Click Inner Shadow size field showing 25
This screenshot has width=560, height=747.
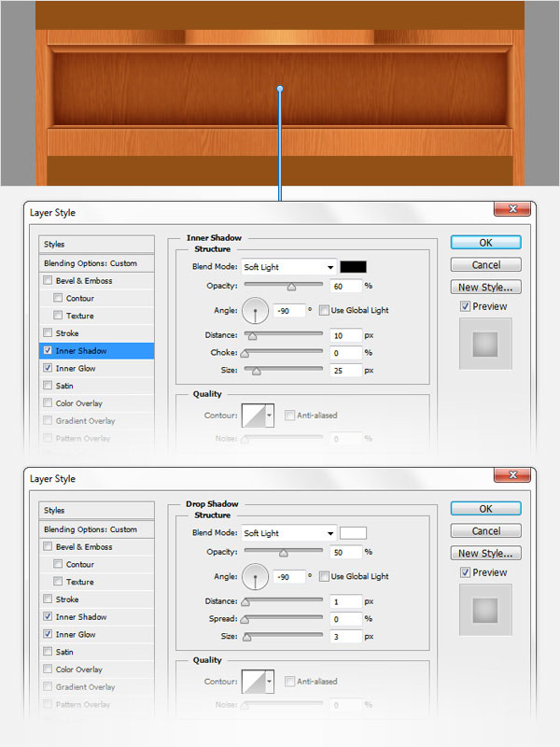pos(345,370)
